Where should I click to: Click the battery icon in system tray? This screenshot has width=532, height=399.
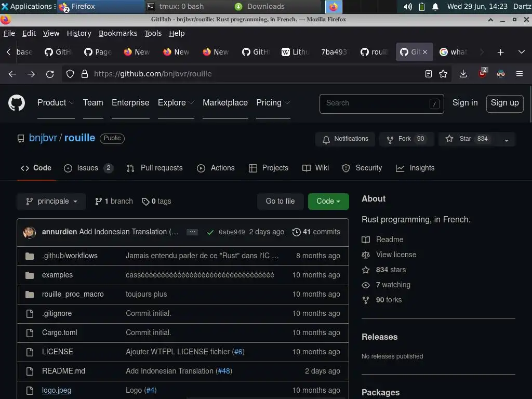[x=422, y=7]
